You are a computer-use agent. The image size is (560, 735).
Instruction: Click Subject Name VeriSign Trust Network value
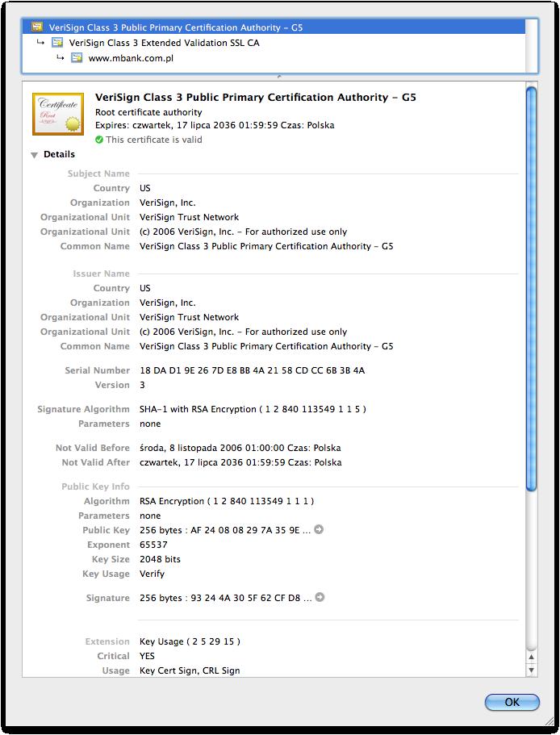[x=189, y=217]
